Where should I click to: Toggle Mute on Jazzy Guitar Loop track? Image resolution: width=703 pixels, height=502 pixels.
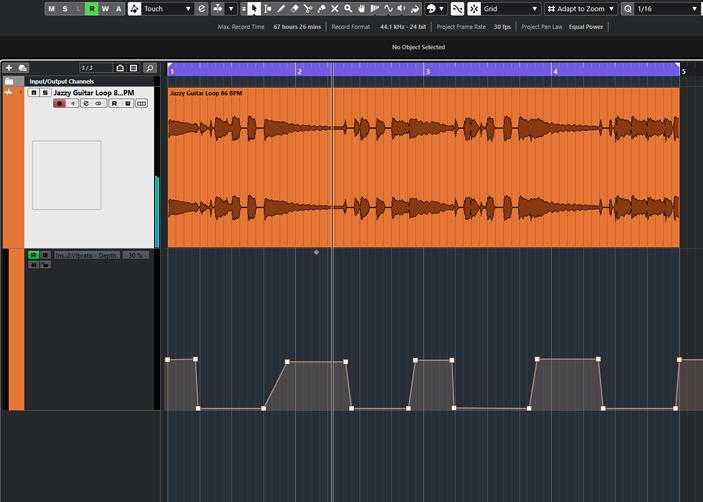[x=33, y=92]
